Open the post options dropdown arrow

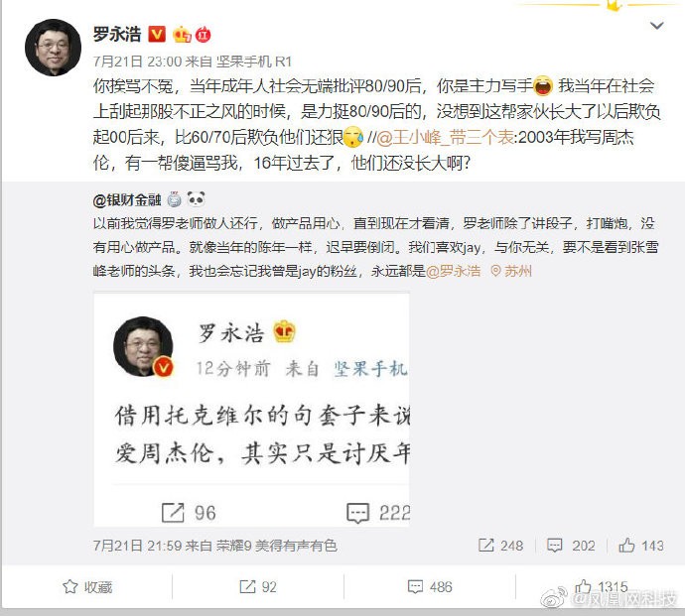tap(656, 26)
